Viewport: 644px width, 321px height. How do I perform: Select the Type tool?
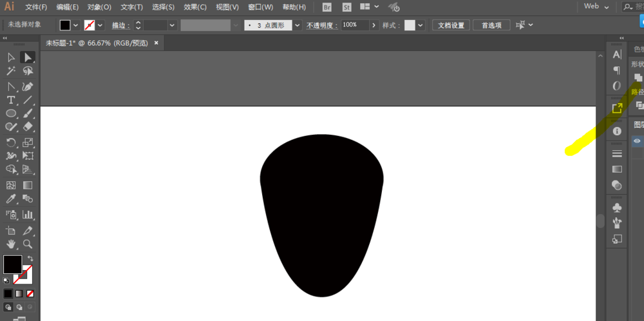11,101
